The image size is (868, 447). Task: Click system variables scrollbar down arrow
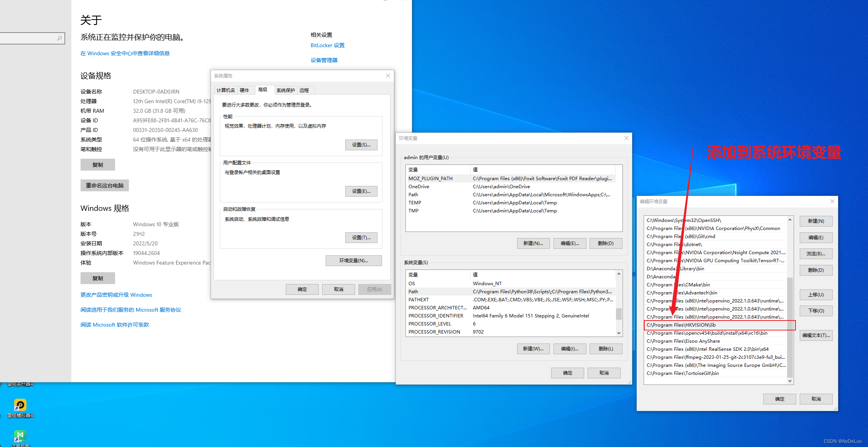(619, 333)
